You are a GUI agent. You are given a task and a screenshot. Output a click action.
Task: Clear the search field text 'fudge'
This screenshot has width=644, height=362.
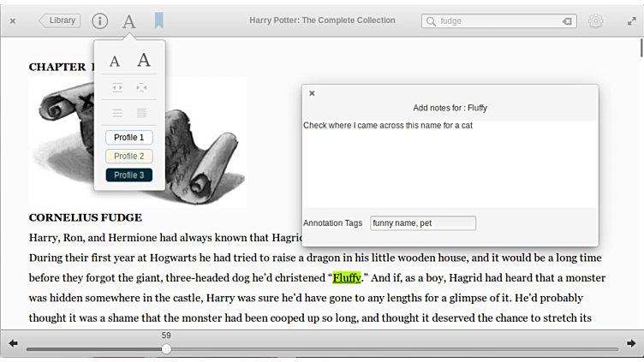pos(566,21)
